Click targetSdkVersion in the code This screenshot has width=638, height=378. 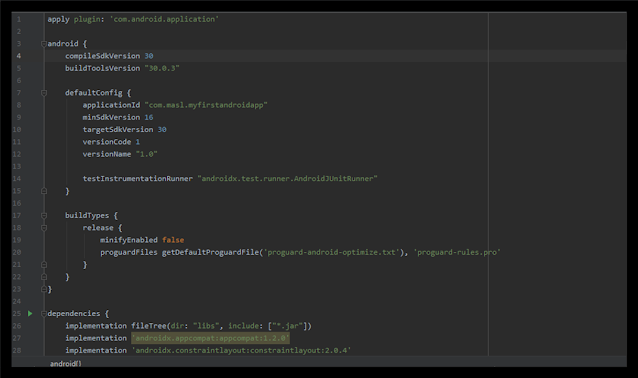(118, 129)
